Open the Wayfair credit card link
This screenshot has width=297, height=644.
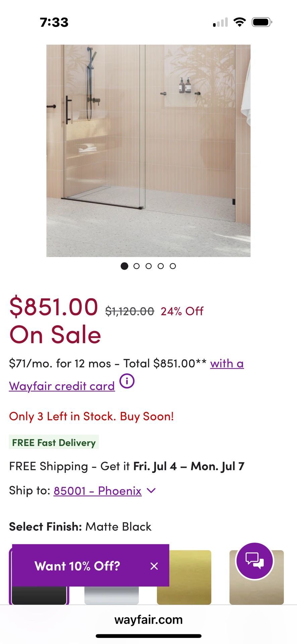pyautogui.click(x=62, y=386)
